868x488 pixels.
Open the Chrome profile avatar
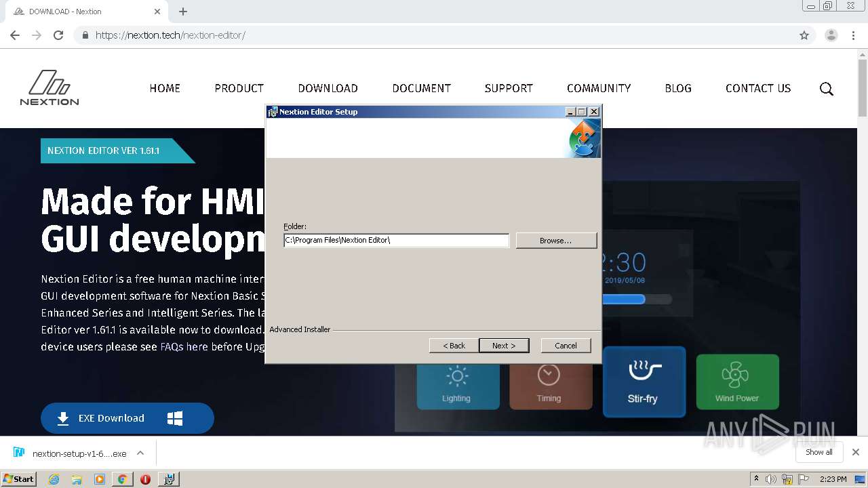tap(831, 35)
